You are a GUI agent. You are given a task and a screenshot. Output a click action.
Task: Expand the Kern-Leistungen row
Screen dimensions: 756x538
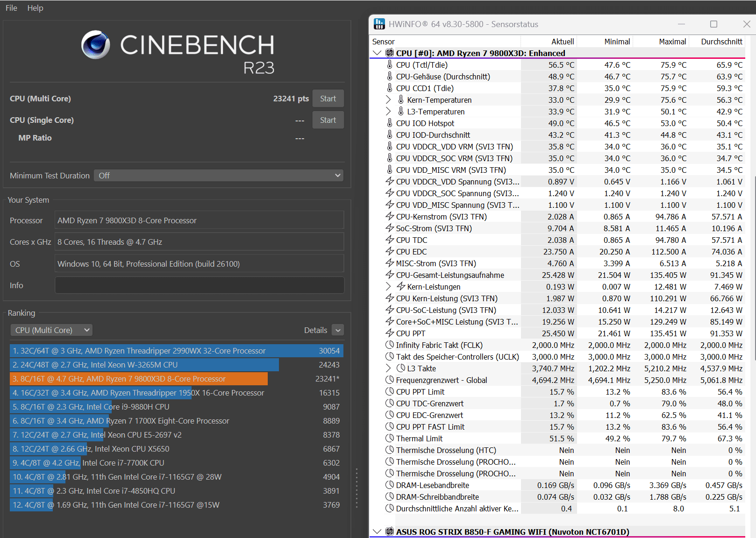point(388,287)
